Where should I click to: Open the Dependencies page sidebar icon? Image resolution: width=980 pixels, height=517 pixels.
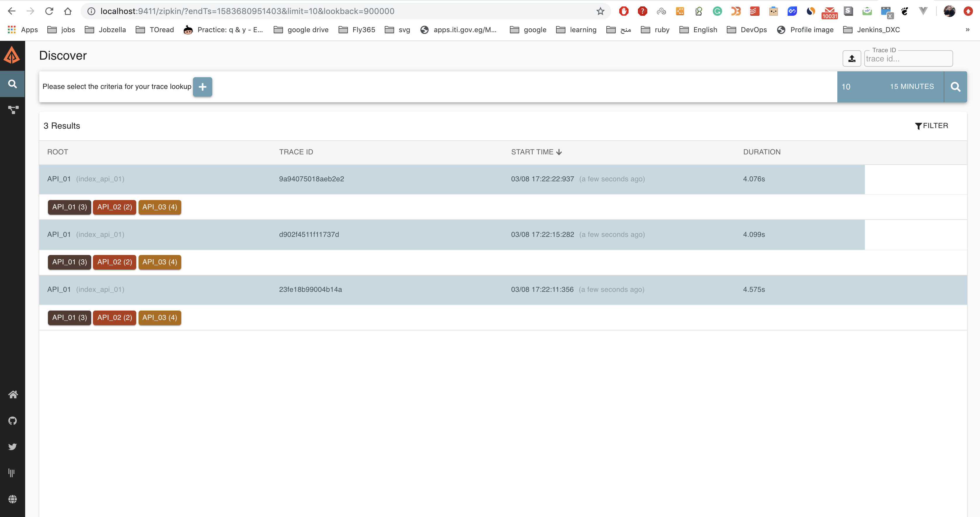tap(13, 110)
